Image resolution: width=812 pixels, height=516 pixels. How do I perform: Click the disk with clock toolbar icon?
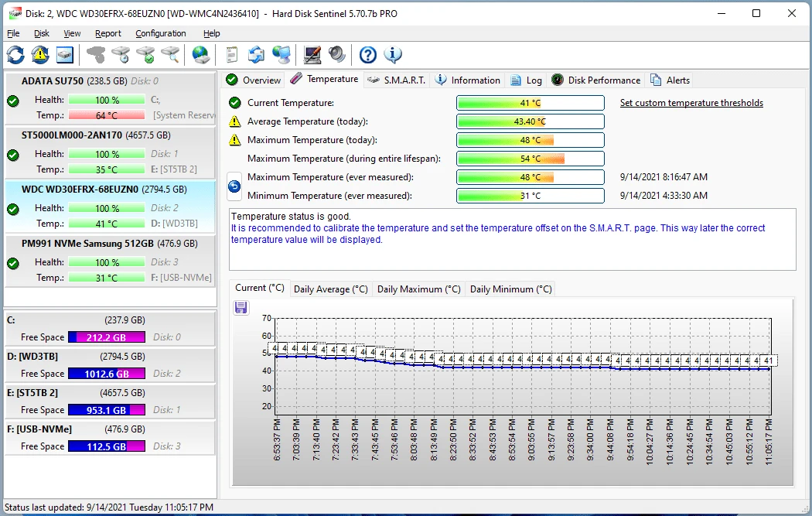pyautogui.click(x=121, y=55)
